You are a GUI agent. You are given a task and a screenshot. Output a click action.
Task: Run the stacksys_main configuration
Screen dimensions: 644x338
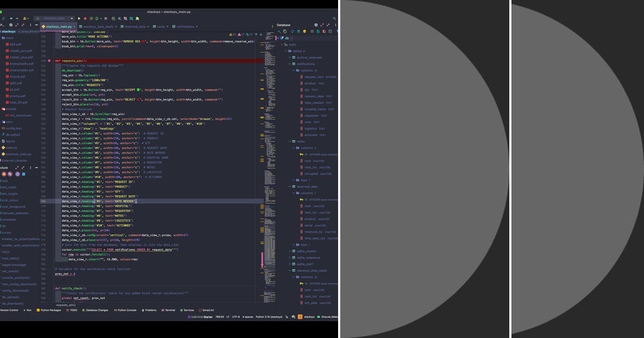point(78,18)
